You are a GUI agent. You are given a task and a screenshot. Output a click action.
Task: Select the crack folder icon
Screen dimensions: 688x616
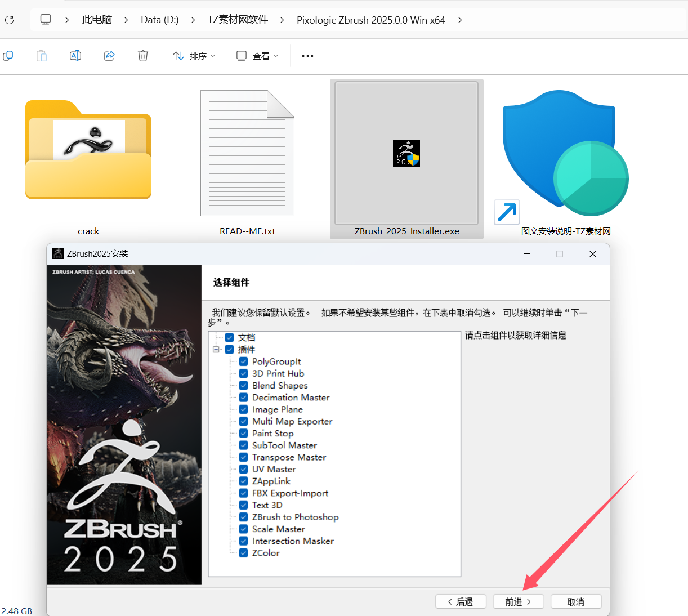tap(88, 150)
